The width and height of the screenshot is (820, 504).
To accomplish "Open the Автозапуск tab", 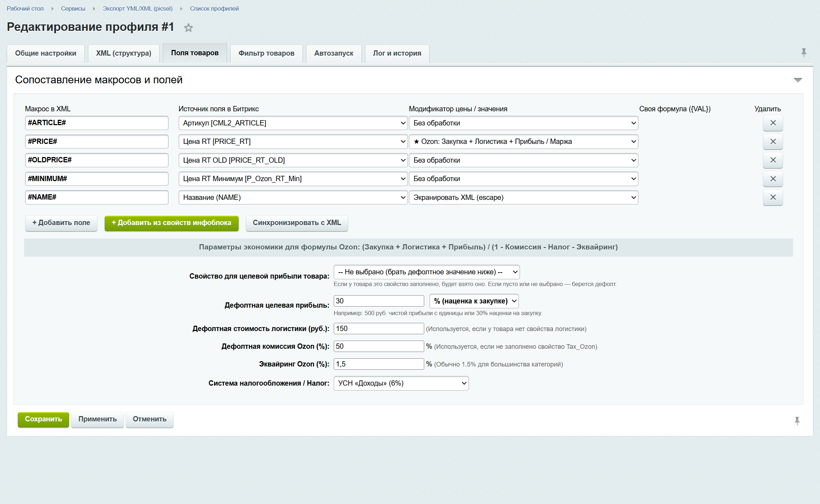I will 334,54.
